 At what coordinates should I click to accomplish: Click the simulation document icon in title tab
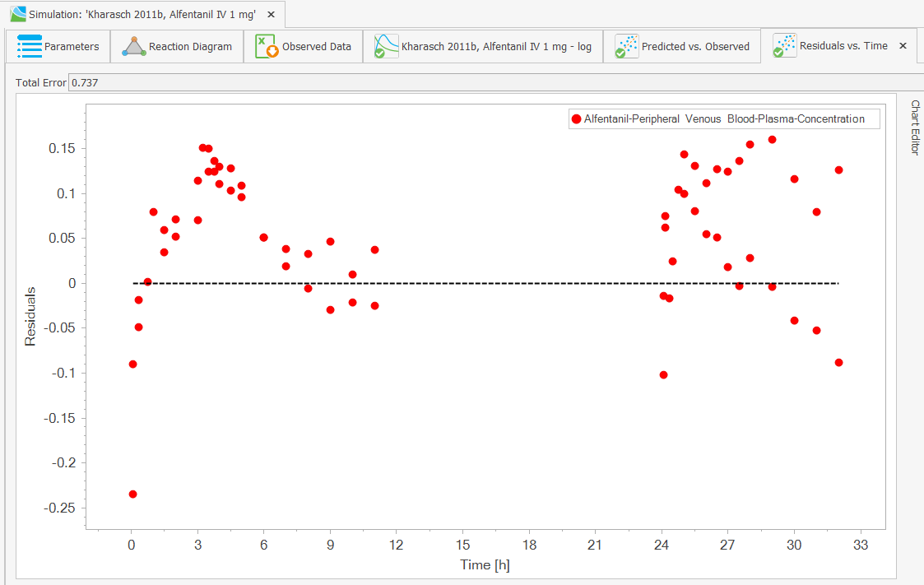coord(17,15)
